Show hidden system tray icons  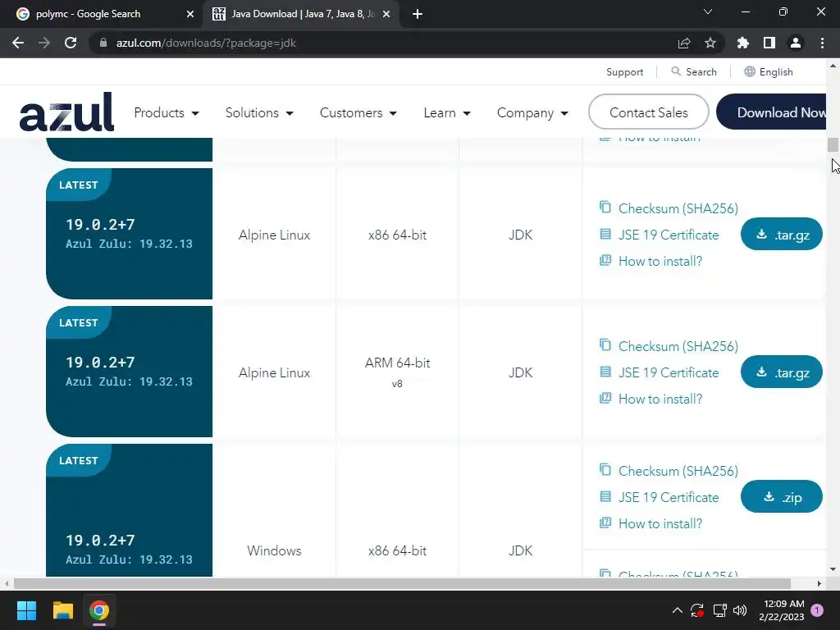click(677, 610)
